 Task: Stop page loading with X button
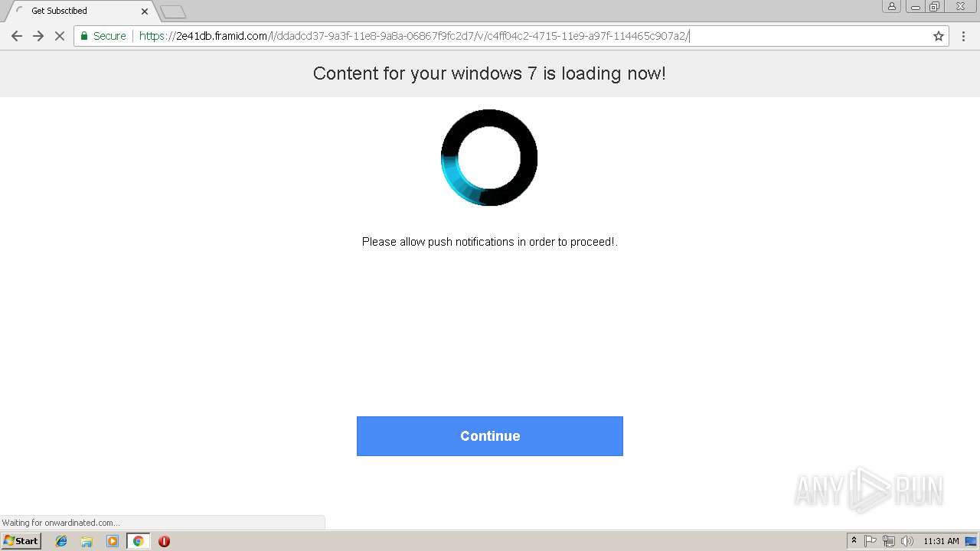pyautogui.click(x=60, y=36)
